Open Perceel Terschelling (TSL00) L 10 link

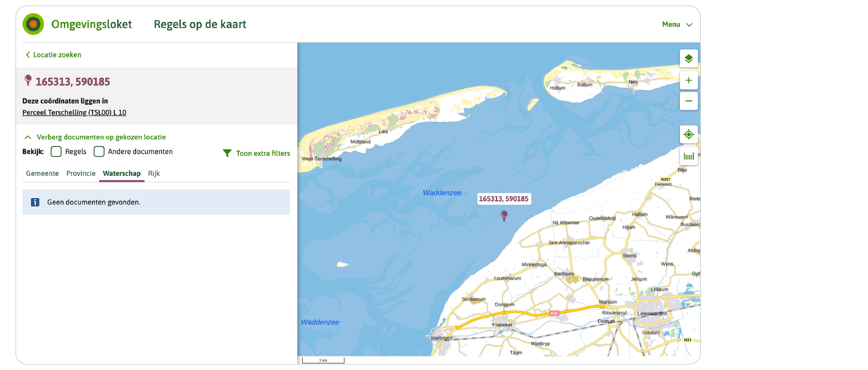74,113
